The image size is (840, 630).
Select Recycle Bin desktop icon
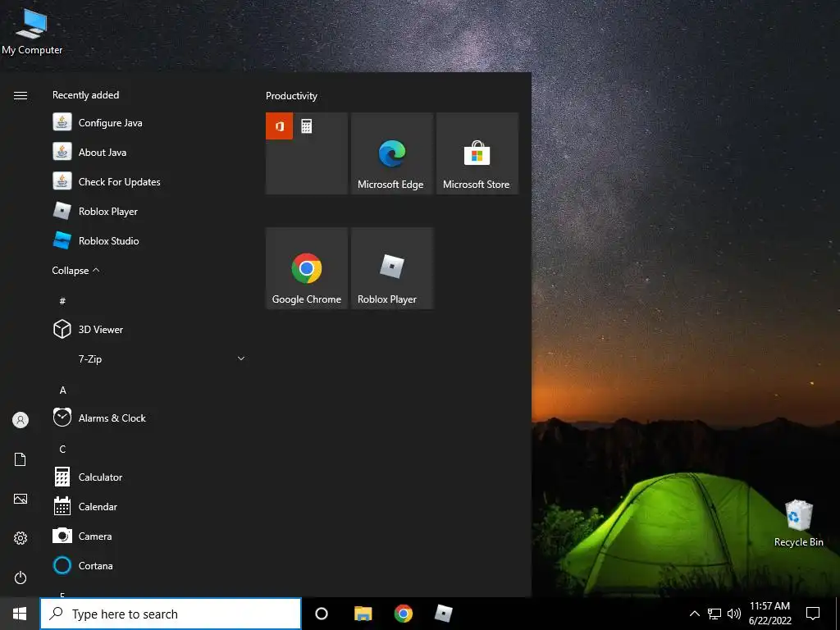[799, 523]
